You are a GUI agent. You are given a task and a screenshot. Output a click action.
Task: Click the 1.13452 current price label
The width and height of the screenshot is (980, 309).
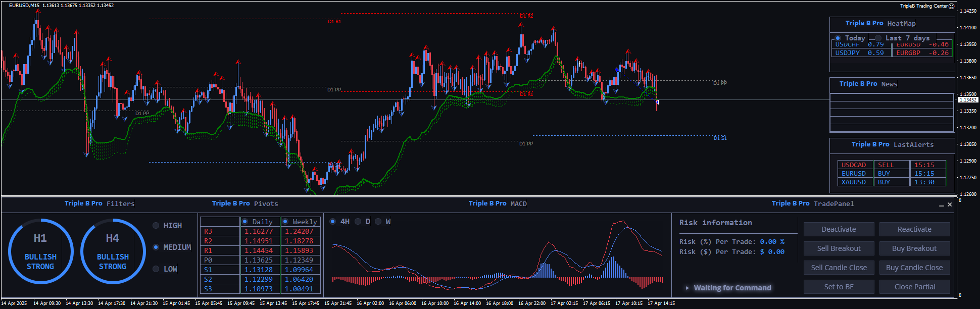[967, 100]
